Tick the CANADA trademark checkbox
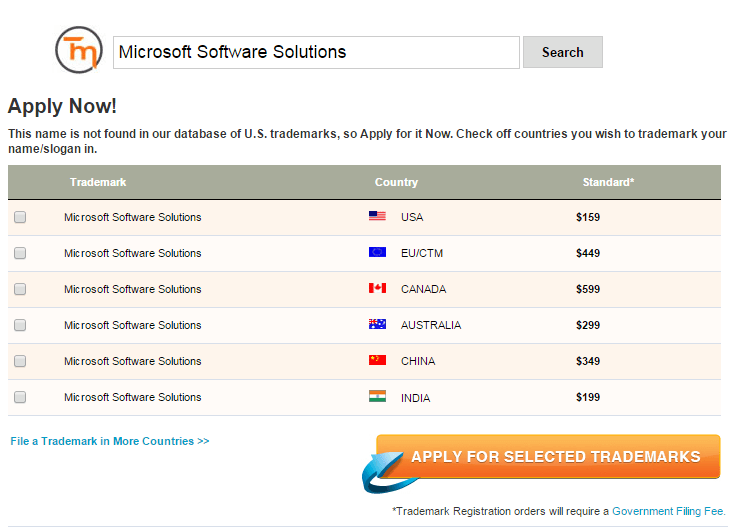Image resolution: width=738 pixels, height=528 pixels. (x=20, y=289)
